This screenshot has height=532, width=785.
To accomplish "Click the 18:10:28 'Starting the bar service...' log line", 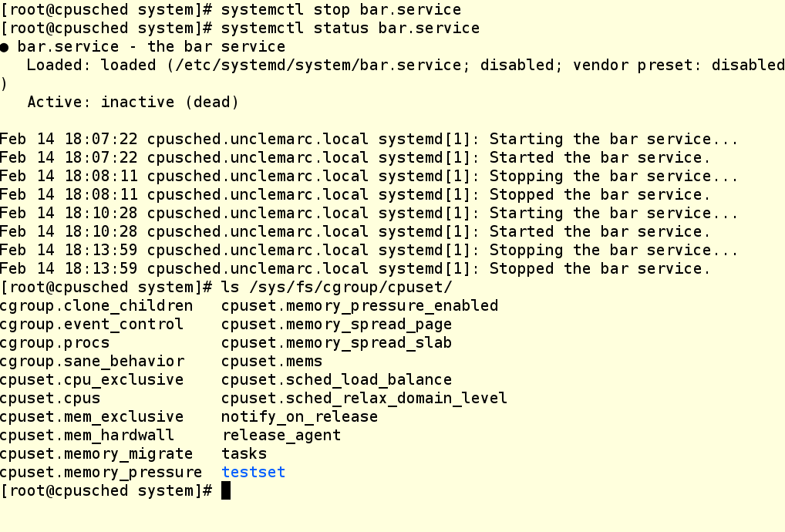I will (x=369, y=214).
